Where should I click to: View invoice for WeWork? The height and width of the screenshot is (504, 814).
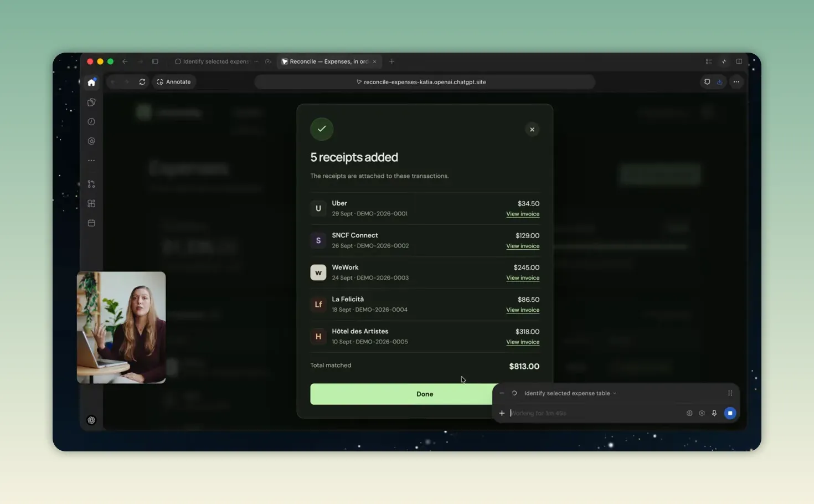[x=523, y=278]
